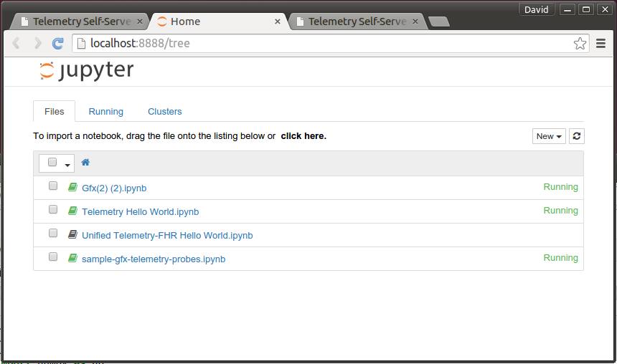Screen dimensions: 617x364
Task: Click the home folder breadcrumb icon
Action: pyautogui.click(x=85, y=163)
